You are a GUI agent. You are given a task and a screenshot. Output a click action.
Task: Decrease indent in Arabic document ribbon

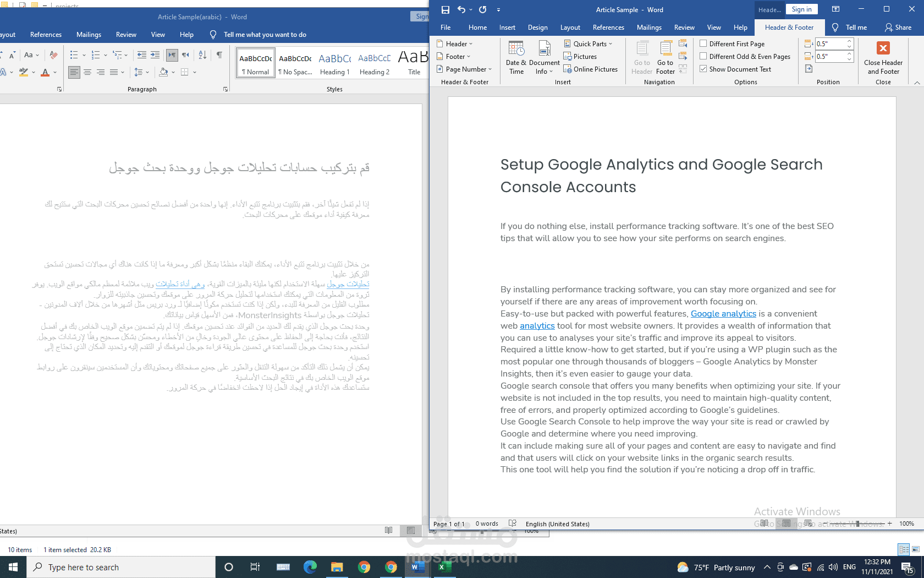tap(142, 54)
